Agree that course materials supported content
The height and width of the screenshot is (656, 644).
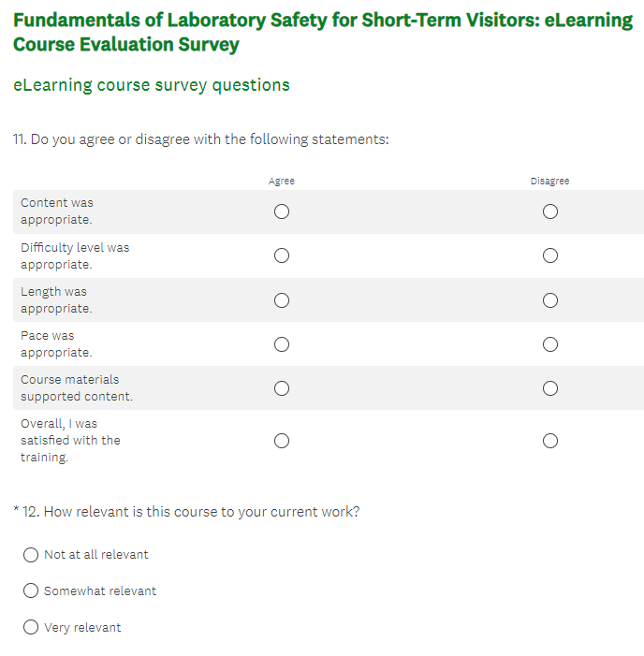pos(282,388)
